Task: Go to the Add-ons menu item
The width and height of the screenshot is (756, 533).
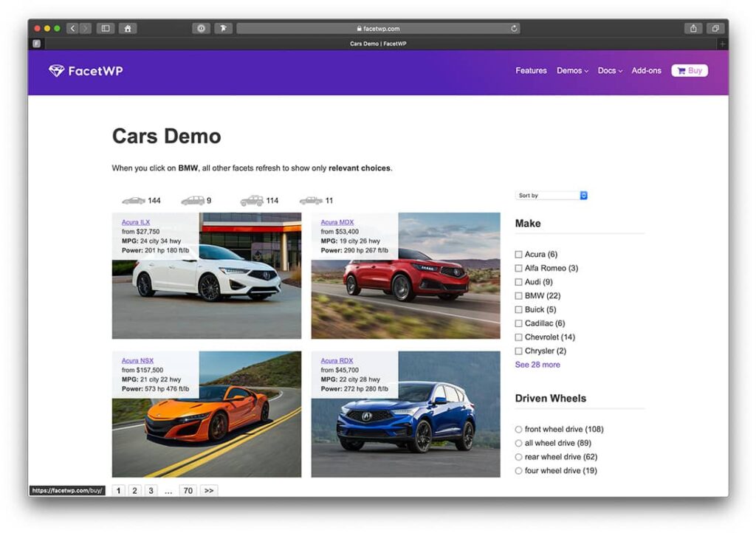Action: click(x=646, y=71)
